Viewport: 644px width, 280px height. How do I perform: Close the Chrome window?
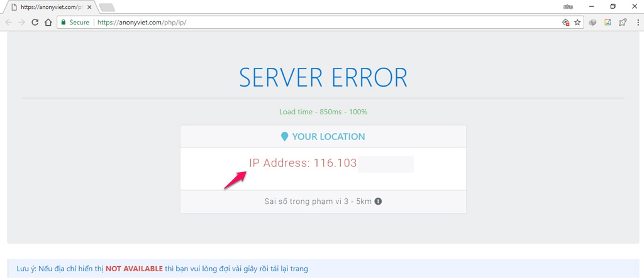(x=634, y=6)
